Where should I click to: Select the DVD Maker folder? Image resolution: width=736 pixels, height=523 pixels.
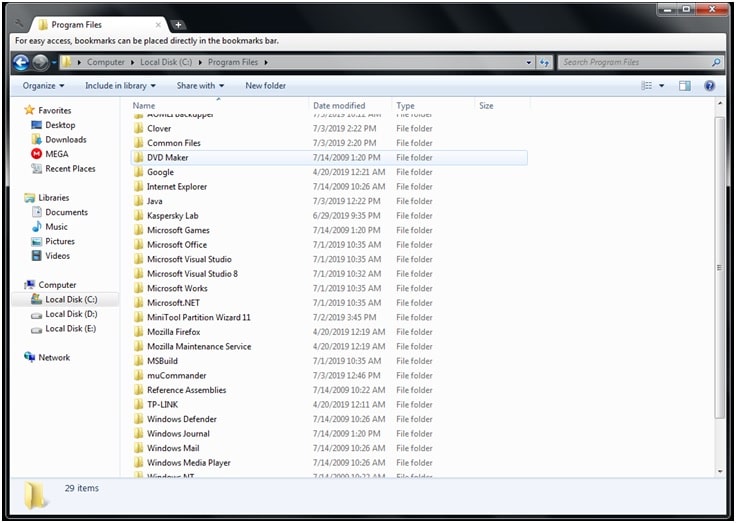329,158
